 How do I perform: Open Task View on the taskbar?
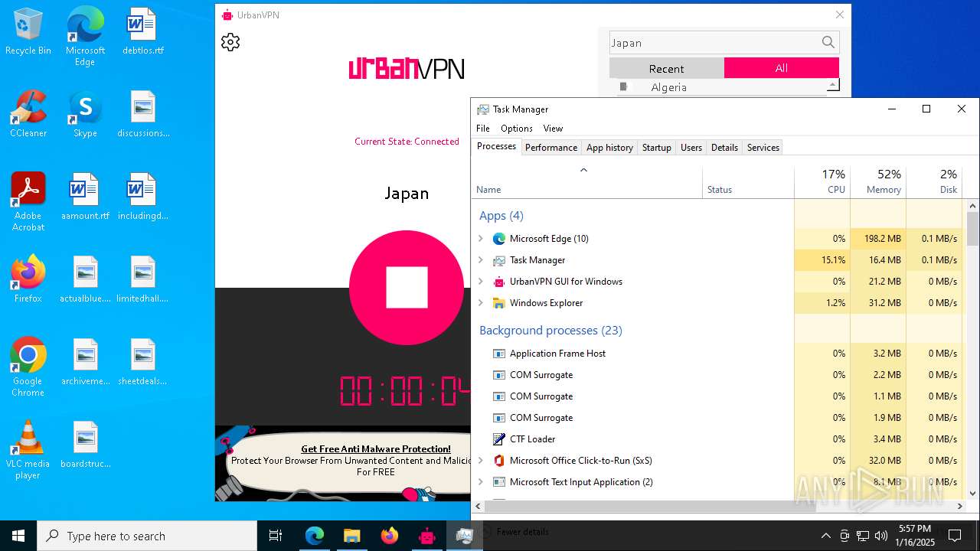tap(276, 536)
